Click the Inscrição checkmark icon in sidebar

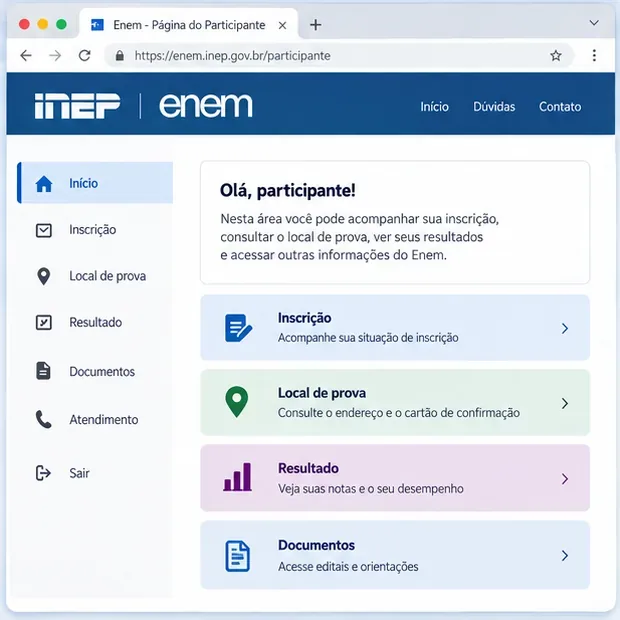[x=43, y=230]
